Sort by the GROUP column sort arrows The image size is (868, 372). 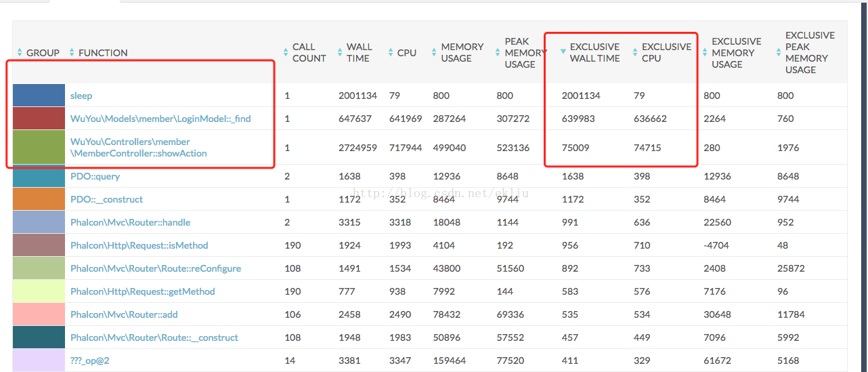(x=20, y=53)
